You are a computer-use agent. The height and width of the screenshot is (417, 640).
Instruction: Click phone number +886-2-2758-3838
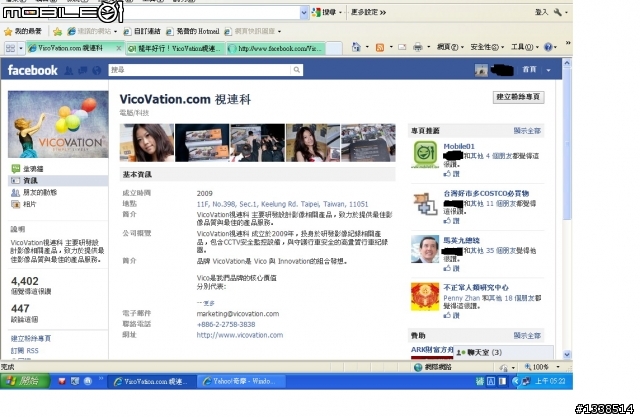[226, 324]
